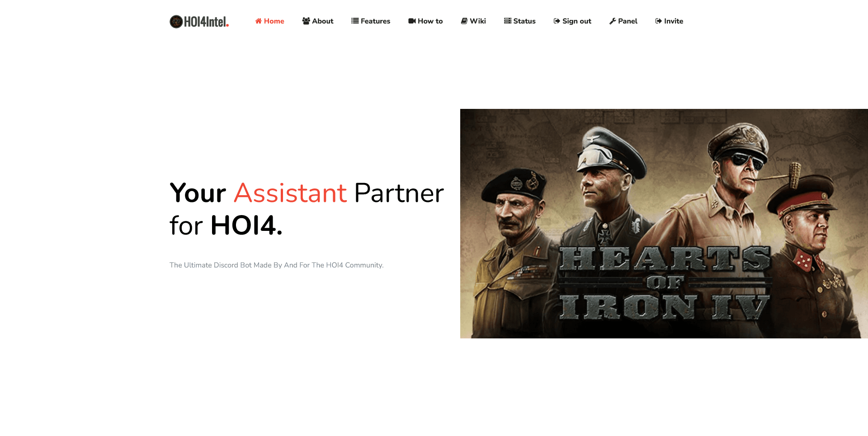Screen dimensions: 868x436
Task: Sign out of your account
Action: 576,21
